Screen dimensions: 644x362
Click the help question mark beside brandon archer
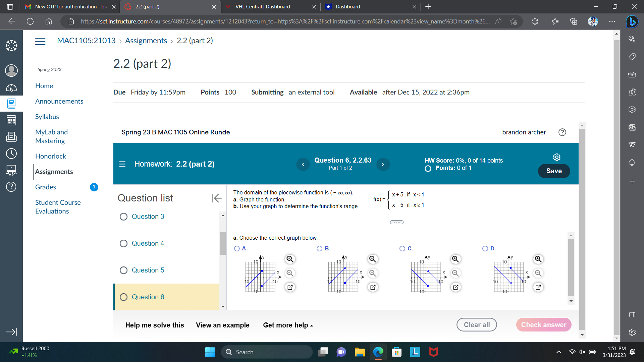click(x=562, y=132)
